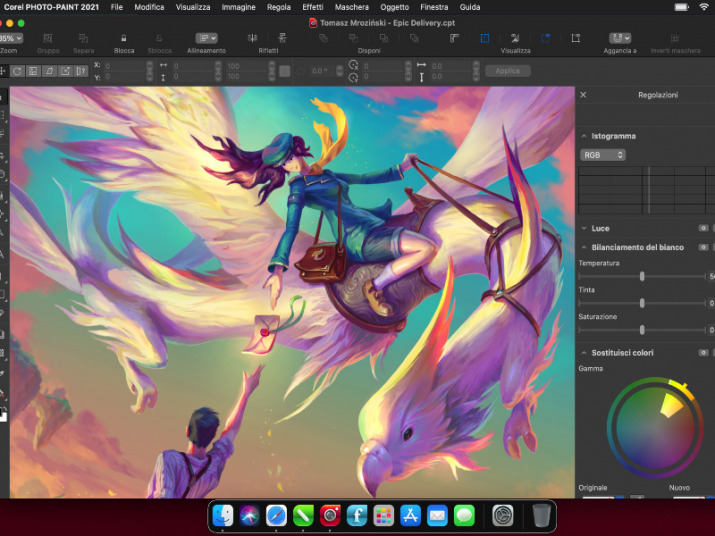Open the RGB channel dropdown in Istogramma

602,155
